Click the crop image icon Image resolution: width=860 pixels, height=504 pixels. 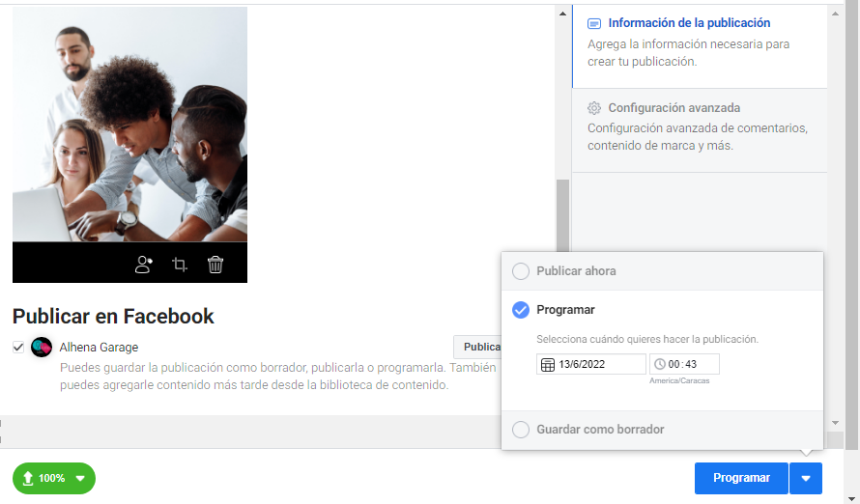(180, 265)
